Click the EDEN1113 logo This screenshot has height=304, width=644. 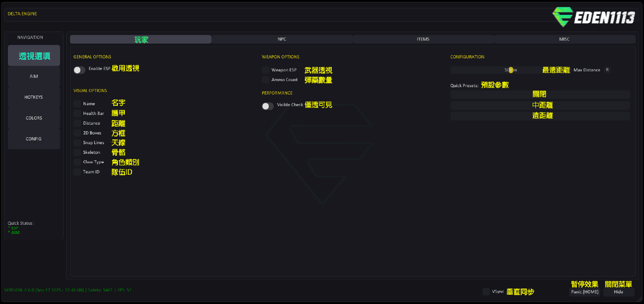(593, 17)
